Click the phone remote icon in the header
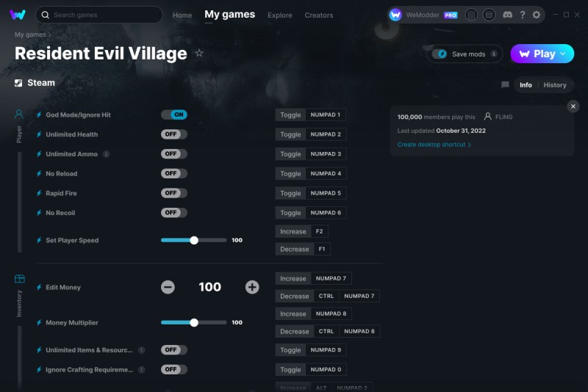The image size is (588, 392). [471, 15]
